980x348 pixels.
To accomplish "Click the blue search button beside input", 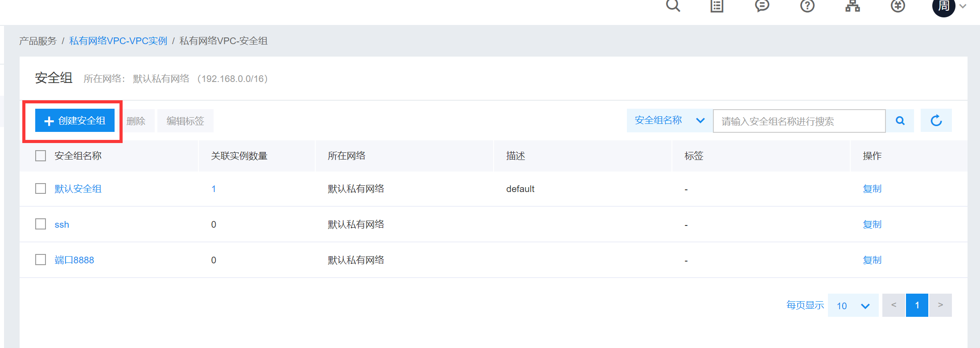I will pos(900,121).
